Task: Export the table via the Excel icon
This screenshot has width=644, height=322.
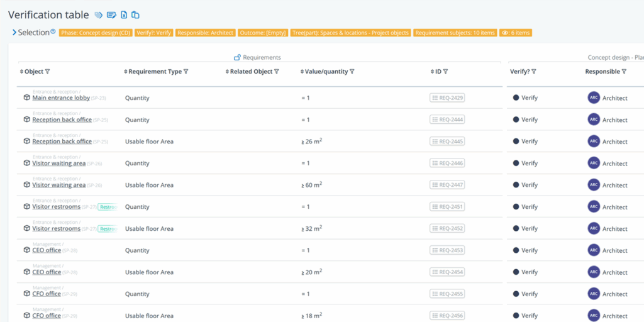Action: (x=124, y=15)
